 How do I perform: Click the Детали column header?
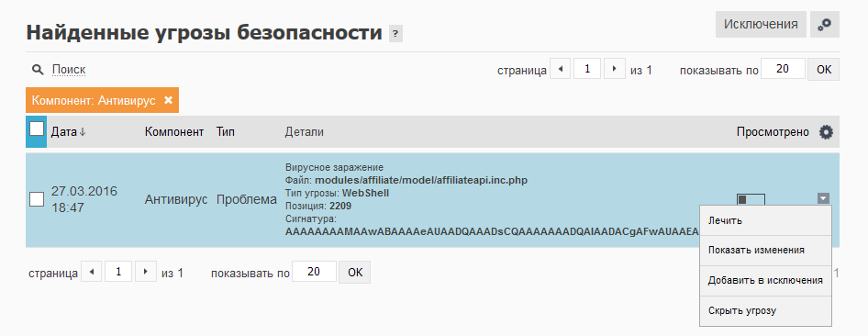coord(305,132)
